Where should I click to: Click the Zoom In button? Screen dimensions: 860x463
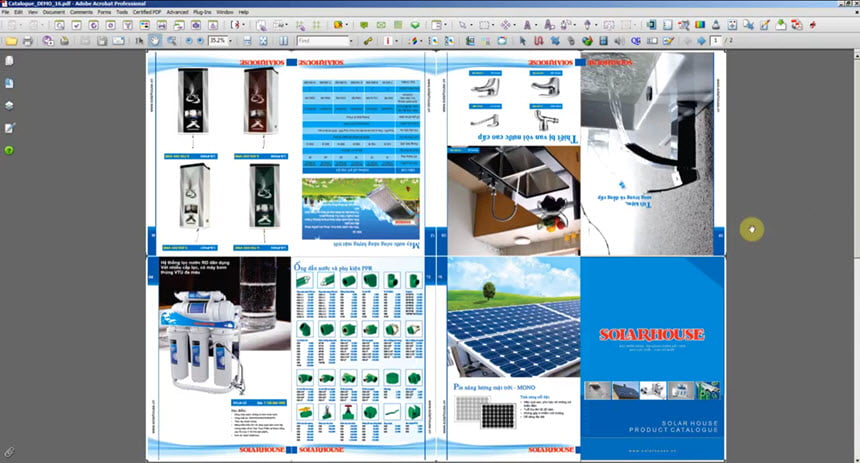(x=200, y=41)
